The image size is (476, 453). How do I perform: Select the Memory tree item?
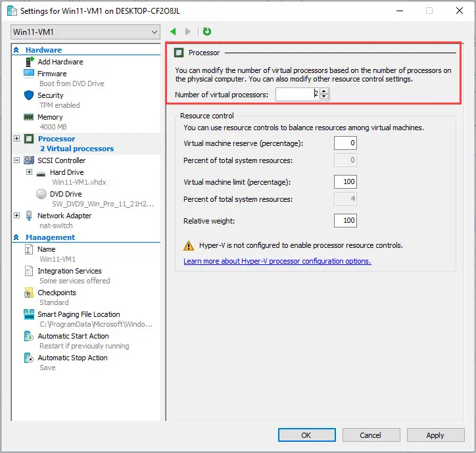tap(50, 117)
